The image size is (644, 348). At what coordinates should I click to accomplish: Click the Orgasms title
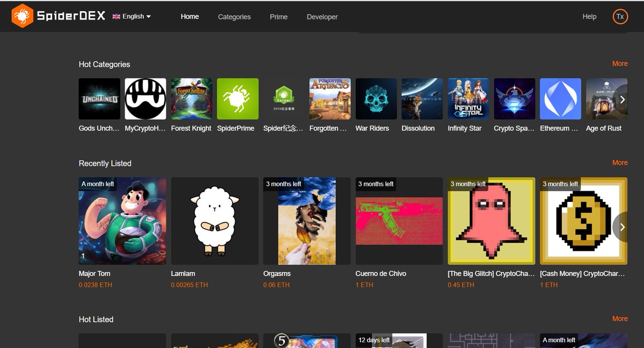point(277,273)
